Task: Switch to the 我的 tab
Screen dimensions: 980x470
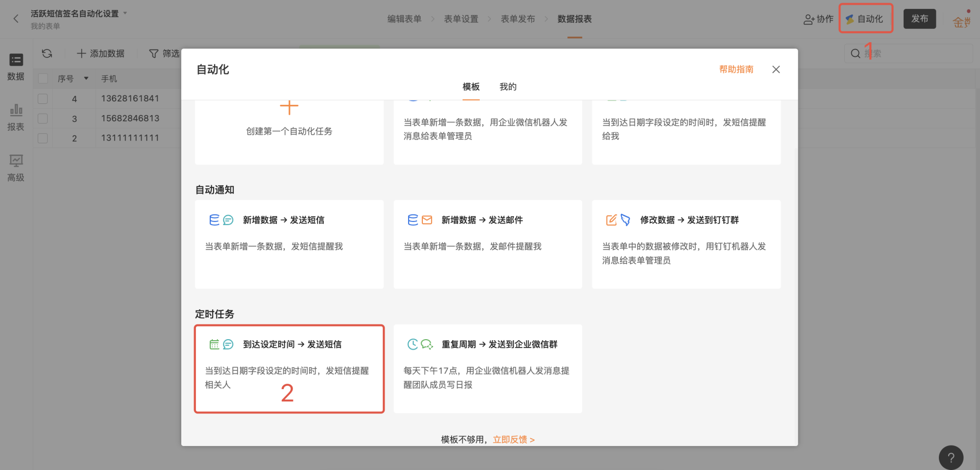Action: [x=508, y=87]
